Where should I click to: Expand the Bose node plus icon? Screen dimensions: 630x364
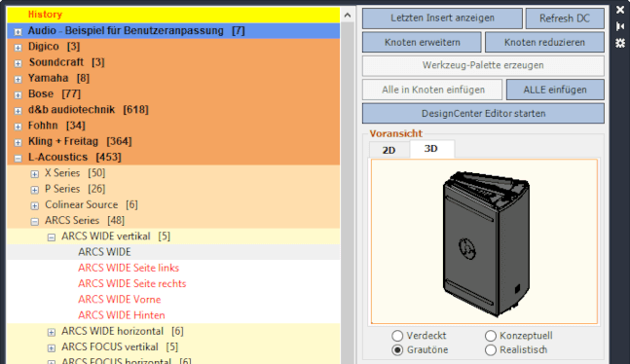click(19, 95)
